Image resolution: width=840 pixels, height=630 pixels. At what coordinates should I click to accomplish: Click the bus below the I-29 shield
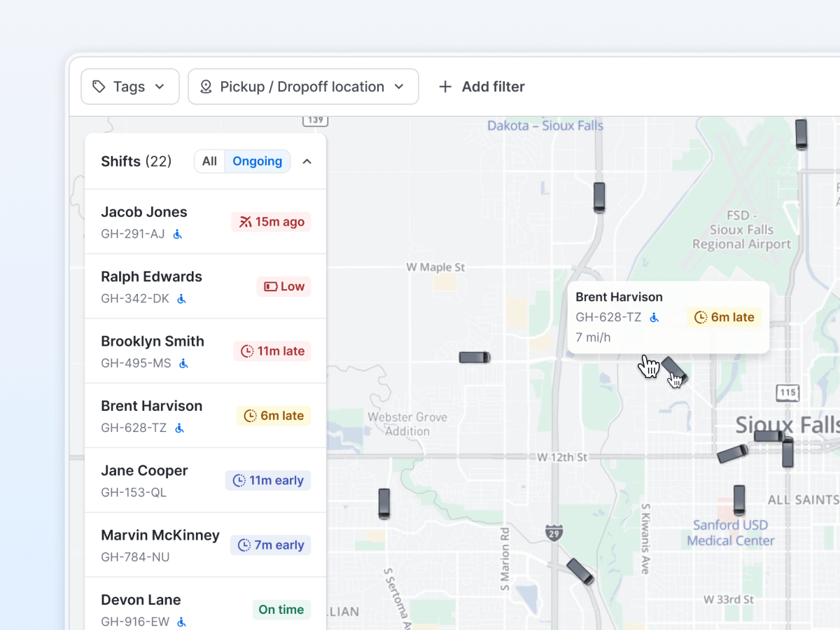tap(580, 571)
